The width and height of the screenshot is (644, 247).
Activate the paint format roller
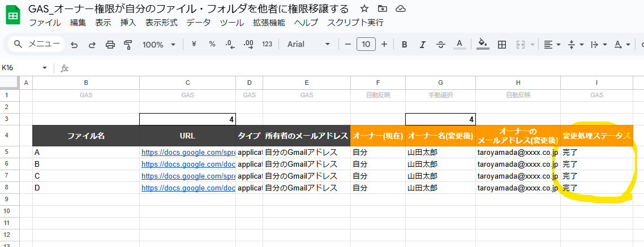pyautogui.click(x=128, y=45)
